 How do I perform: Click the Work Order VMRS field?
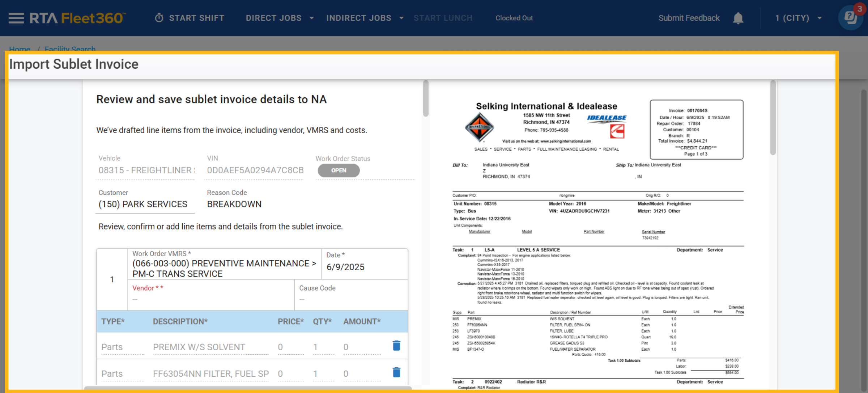pos(224,268)
